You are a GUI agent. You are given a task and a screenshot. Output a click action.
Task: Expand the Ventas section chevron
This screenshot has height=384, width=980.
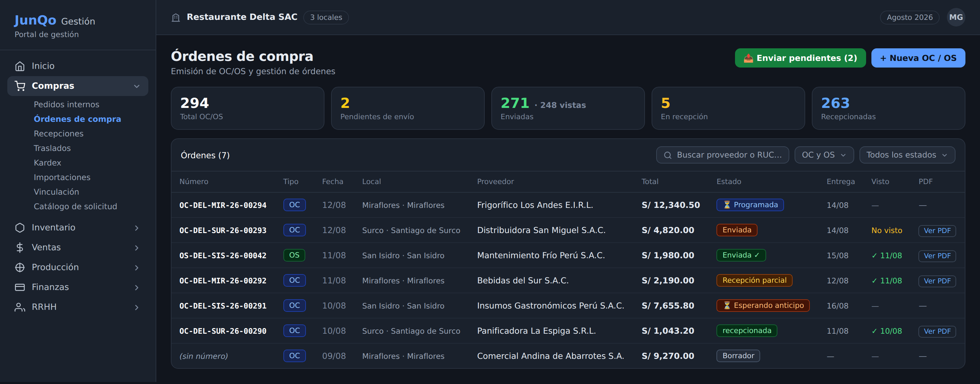pyautogui.click(x=137, y=248)
